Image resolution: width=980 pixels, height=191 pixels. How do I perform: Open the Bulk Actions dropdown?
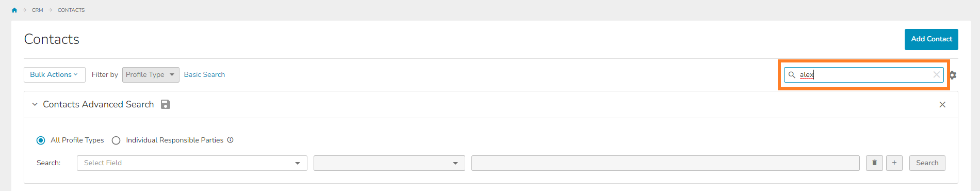pos(54,75)
